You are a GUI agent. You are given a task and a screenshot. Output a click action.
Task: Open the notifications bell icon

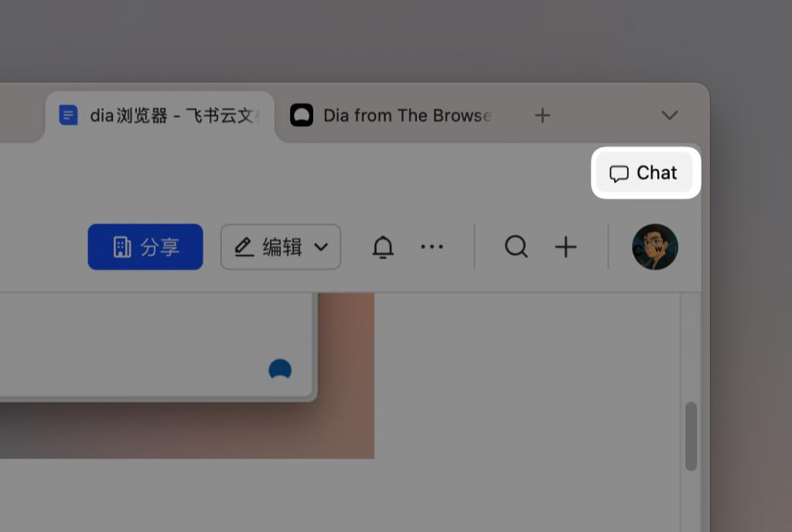coord(383,247)
